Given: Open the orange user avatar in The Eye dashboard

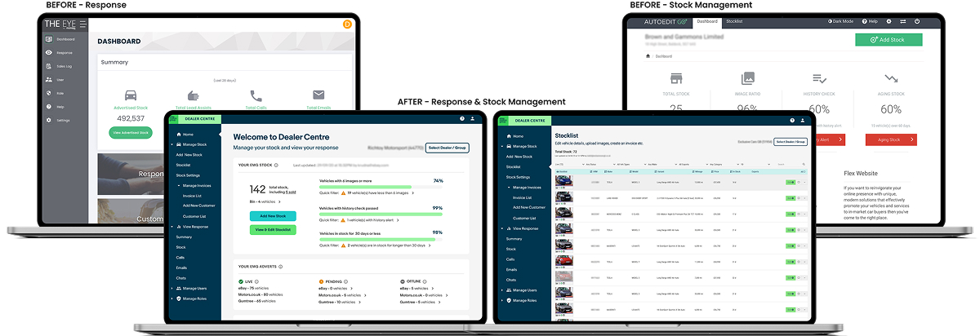Looking at the screenshot, I should tap(348, 24).
